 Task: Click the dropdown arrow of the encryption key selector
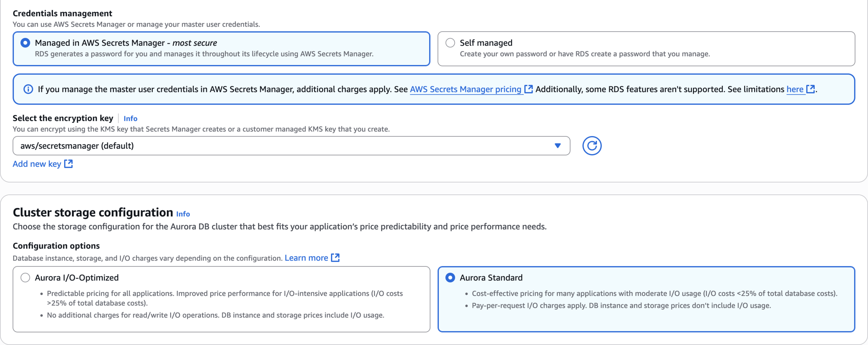click(x=558, y=146)
